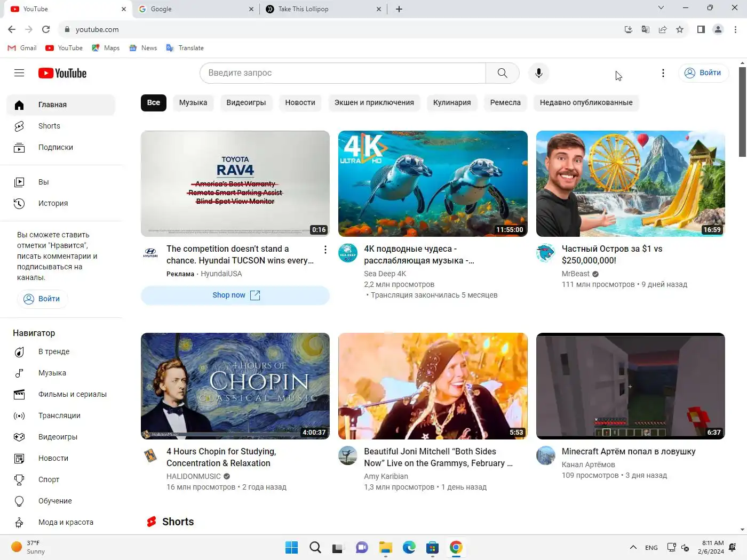Open Chrome three-dot menu

pyautogui.click(x=735, y=29)
